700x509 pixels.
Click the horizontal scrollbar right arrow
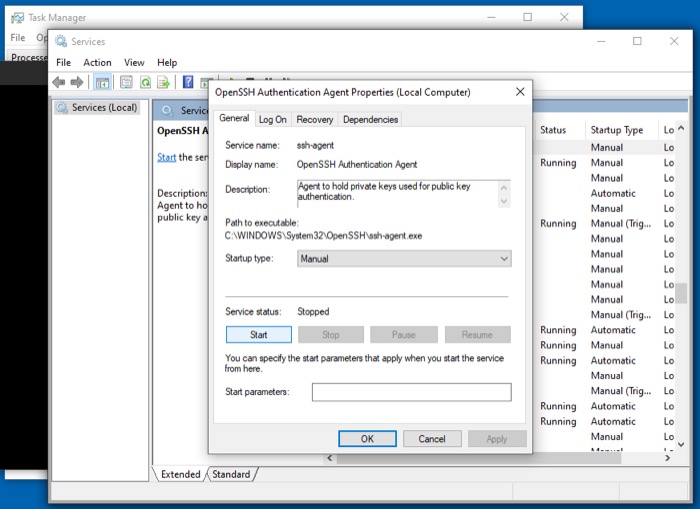tap(668, 458)
